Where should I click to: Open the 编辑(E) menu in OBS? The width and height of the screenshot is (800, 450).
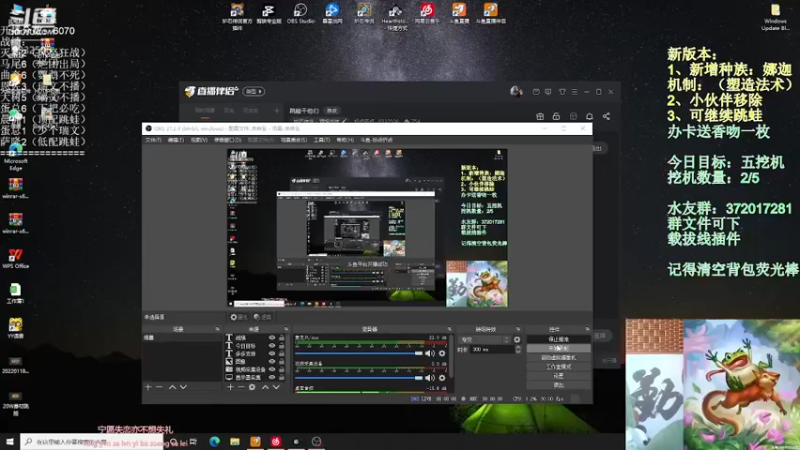176,140
